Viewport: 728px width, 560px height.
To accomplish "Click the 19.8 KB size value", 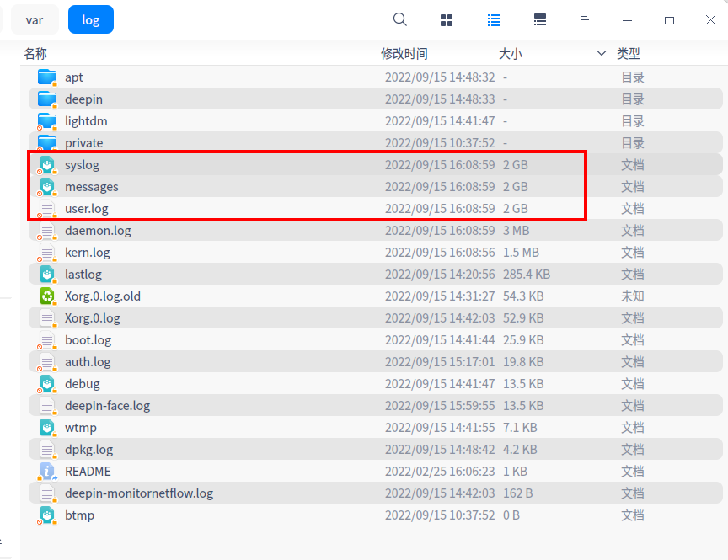I will [x=523, y=362].
